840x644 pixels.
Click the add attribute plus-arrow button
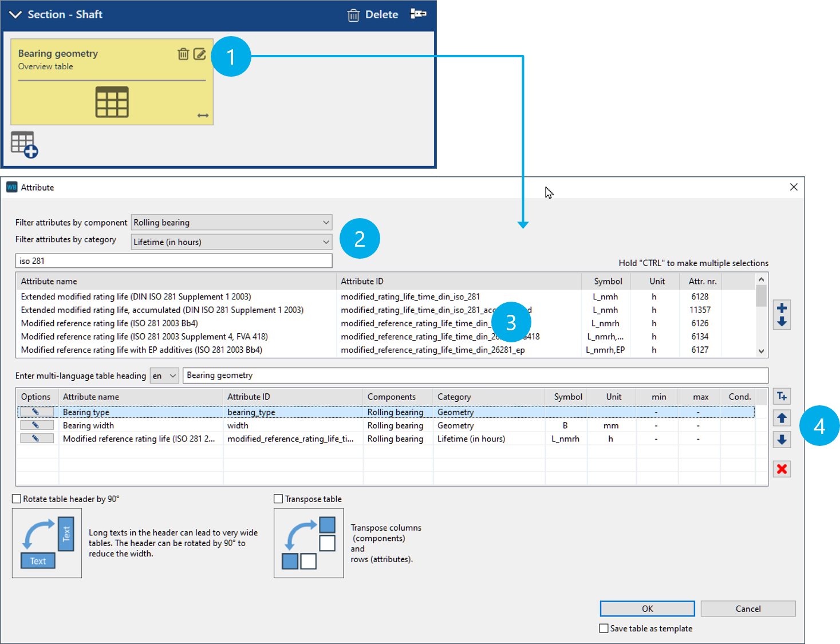coord(782,315)
